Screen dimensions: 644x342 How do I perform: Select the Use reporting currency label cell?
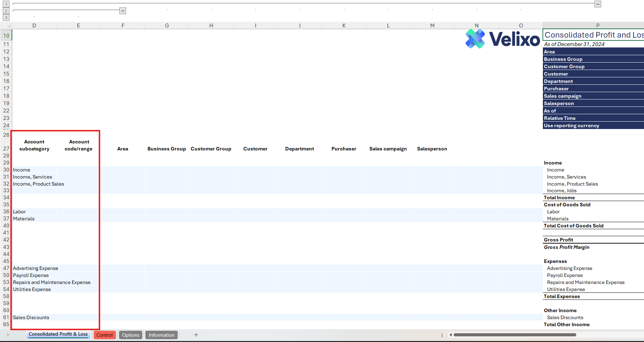tap(571, 125)
